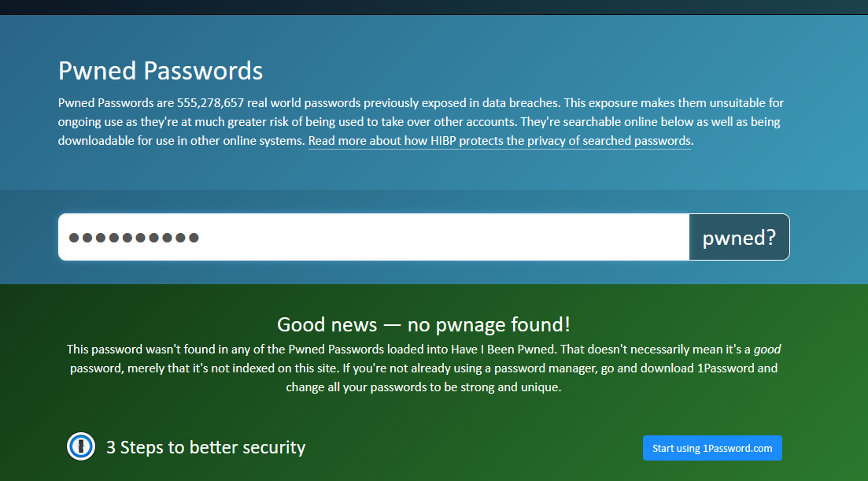Click the "Start using 1Password.com" button
This screenshot has width=868, height=481.
click(x=712, y=448)
